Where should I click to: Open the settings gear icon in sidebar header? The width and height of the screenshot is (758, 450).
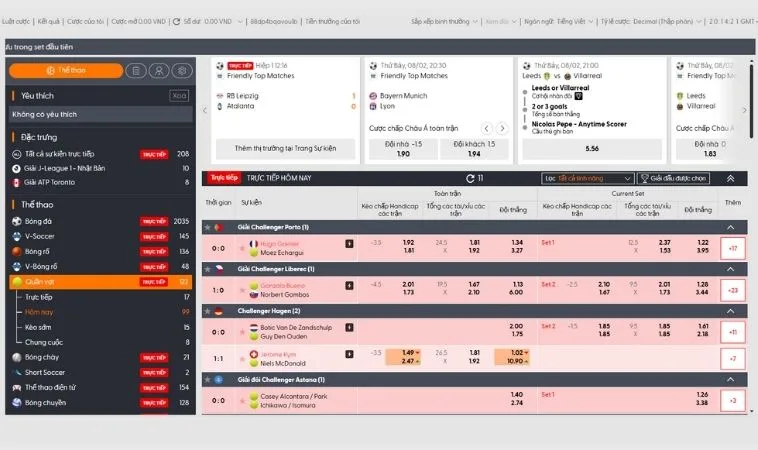click(181, 71)
